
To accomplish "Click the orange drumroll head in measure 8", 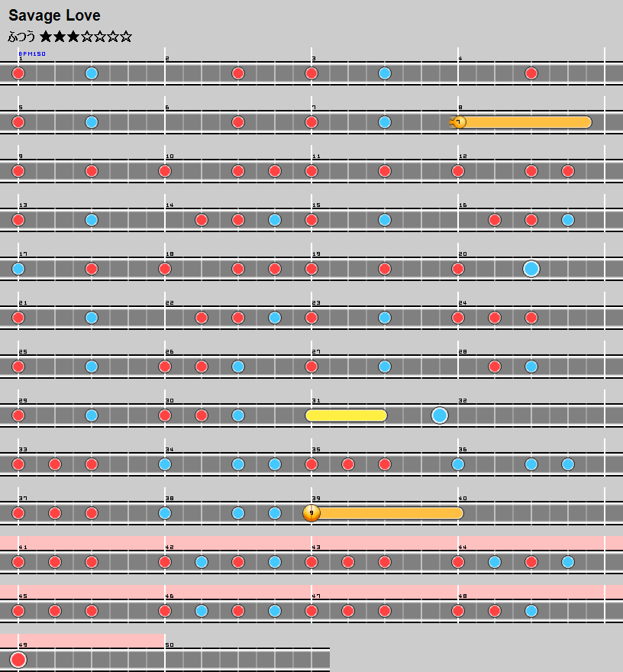I will [x=459, y=122].
